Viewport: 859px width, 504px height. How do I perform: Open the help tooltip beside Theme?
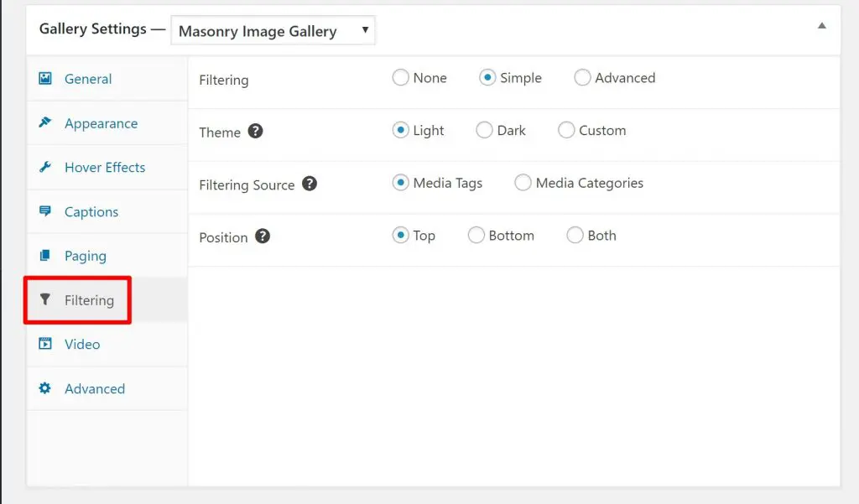(256, 132)
